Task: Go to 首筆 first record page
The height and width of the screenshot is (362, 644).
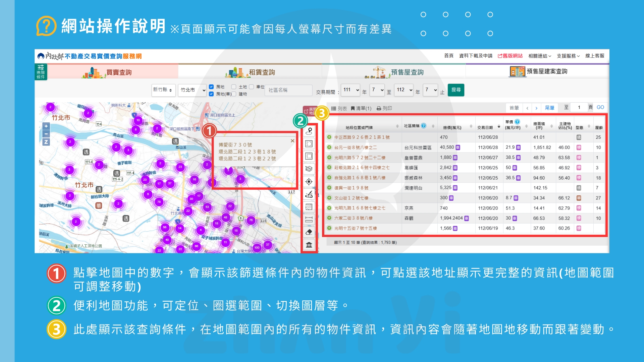Action: [x=514, y=108]
